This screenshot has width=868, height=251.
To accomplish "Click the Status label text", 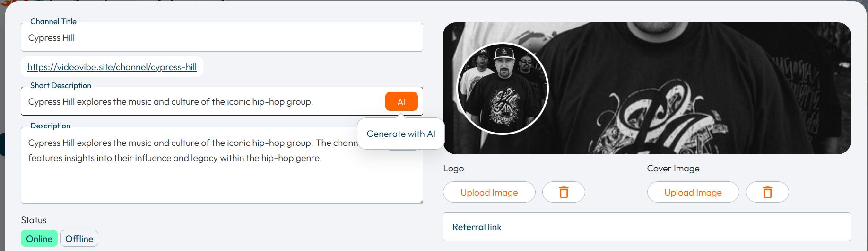I will (34, 220).
